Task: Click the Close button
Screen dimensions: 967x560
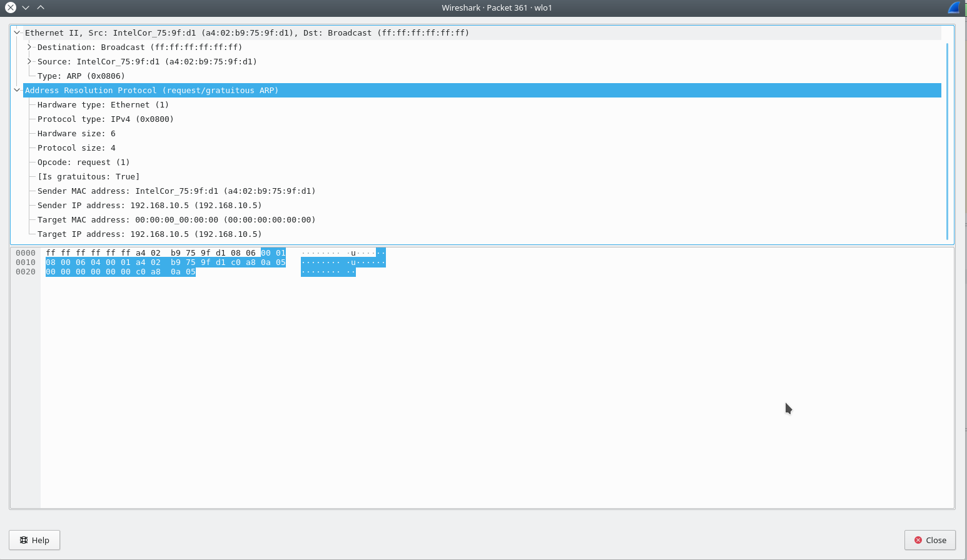Action: click(x=930, y=540)
